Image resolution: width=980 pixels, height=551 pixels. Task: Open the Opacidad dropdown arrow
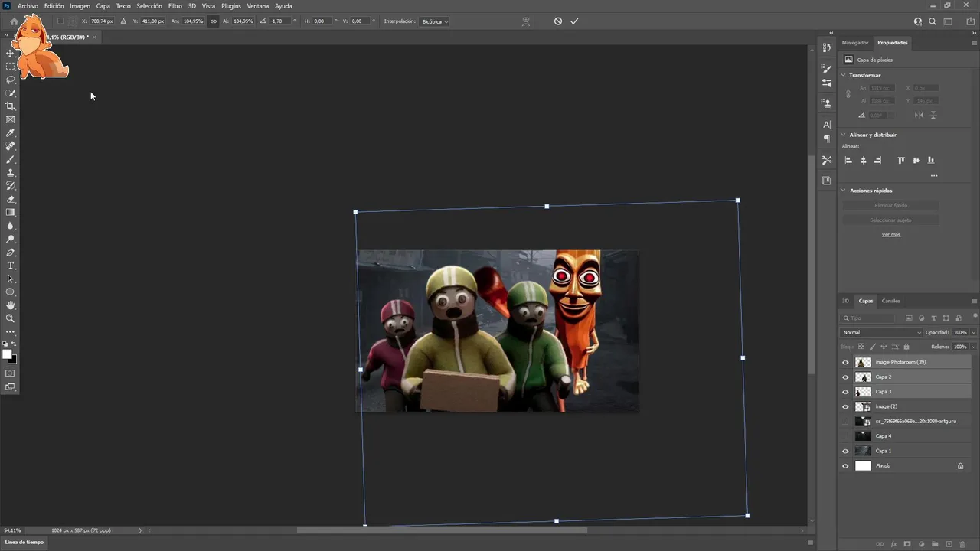click(973, 332)
